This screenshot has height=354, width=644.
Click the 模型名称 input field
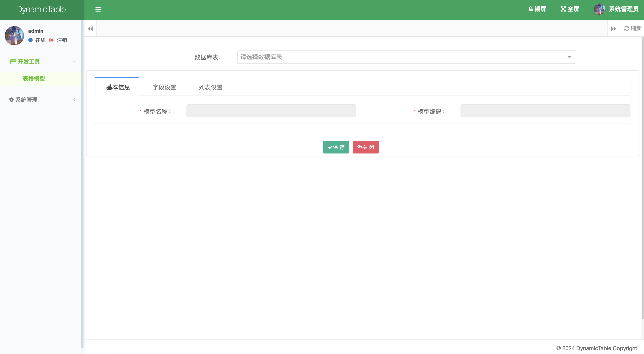point(271,111)
